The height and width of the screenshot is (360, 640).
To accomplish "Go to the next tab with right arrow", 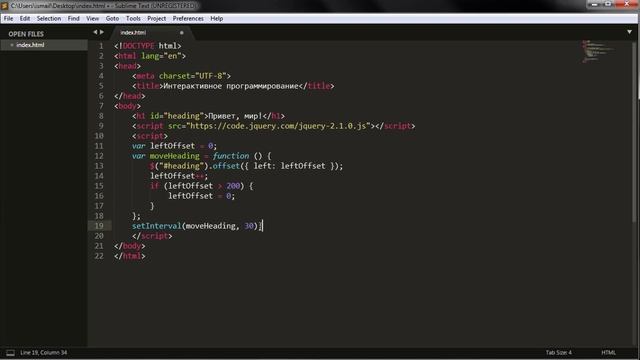I will (102, 32).
